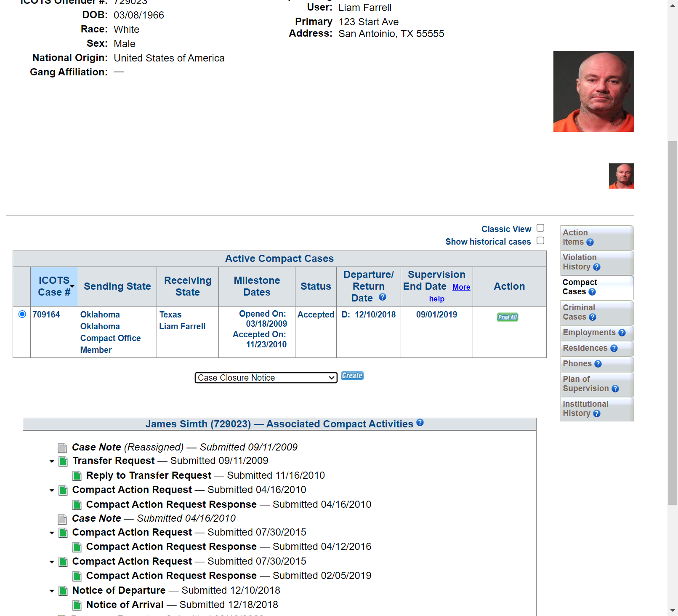Select the radio button for case 709164

tap(22, 314)
